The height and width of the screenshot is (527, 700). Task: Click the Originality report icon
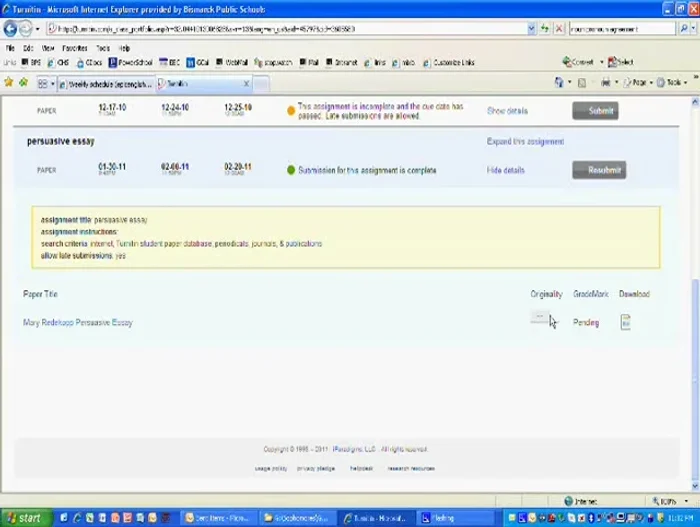click(x=539, y=319)
